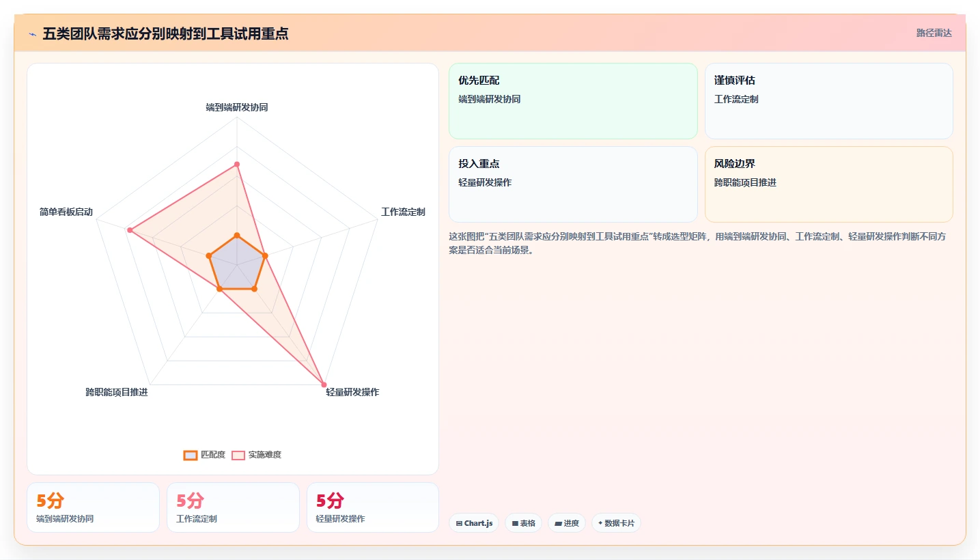Click the page title 五类团队需求应分别映射到工具试用重点
Screen dimensions: 980x560
click(x=165, y=33)
